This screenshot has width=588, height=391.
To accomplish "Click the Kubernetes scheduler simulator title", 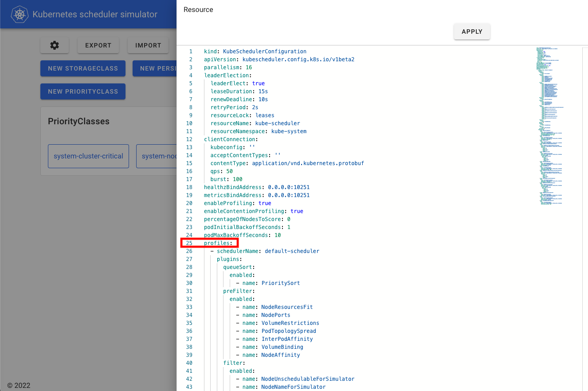I will click(x=95, y=15).
